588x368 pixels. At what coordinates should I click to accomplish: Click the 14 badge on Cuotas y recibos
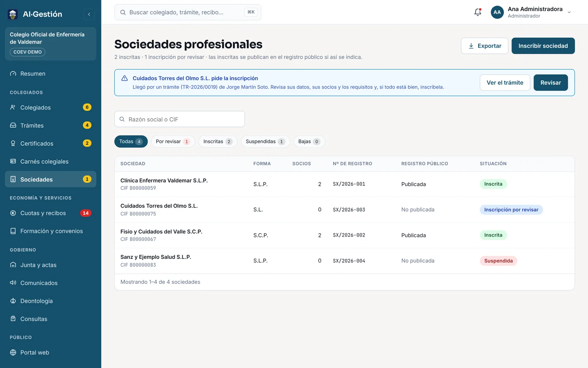(x=86, y=213)
